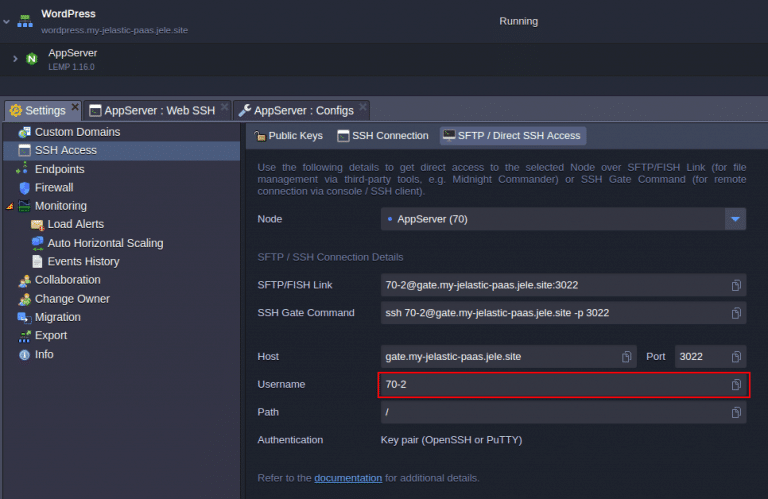This screenshot has width=768, height=499.
Task: Open Auto Horizontal Scaling settings
Action: (x=121, y=243)
